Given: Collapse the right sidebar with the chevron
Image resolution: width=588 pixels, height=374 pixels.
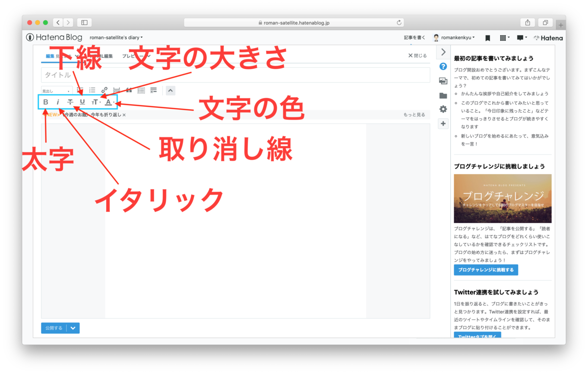Looking at the screenshot, I should [x=443, y=52].
